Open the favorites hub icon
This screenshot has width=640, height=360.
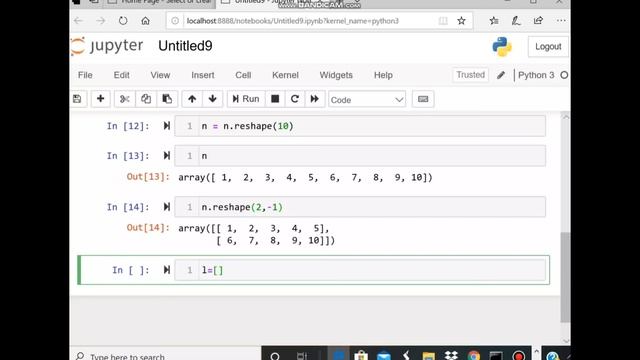[x=494, y=21]
